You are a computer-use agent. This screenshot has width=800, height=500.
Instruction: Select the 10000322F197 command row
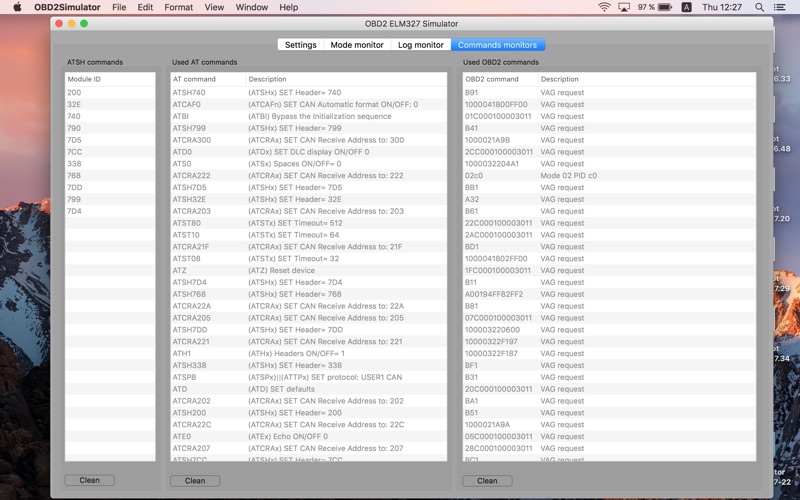(609, 341)
